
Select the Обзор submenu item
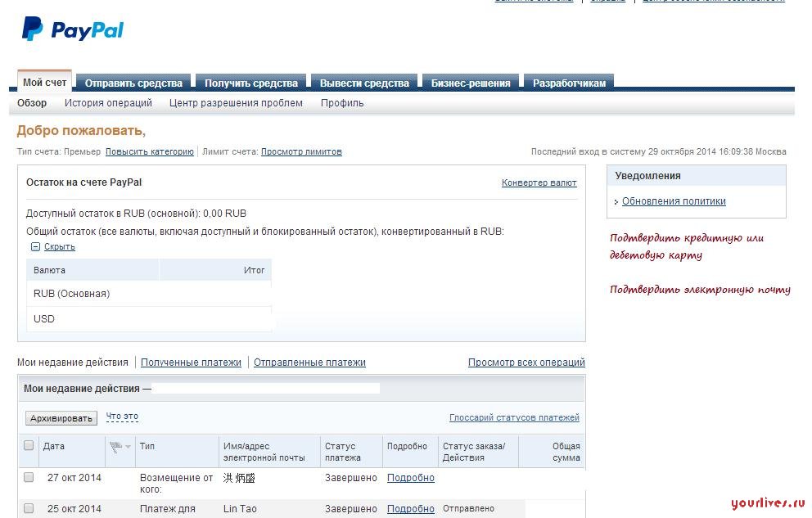(32, 103)
